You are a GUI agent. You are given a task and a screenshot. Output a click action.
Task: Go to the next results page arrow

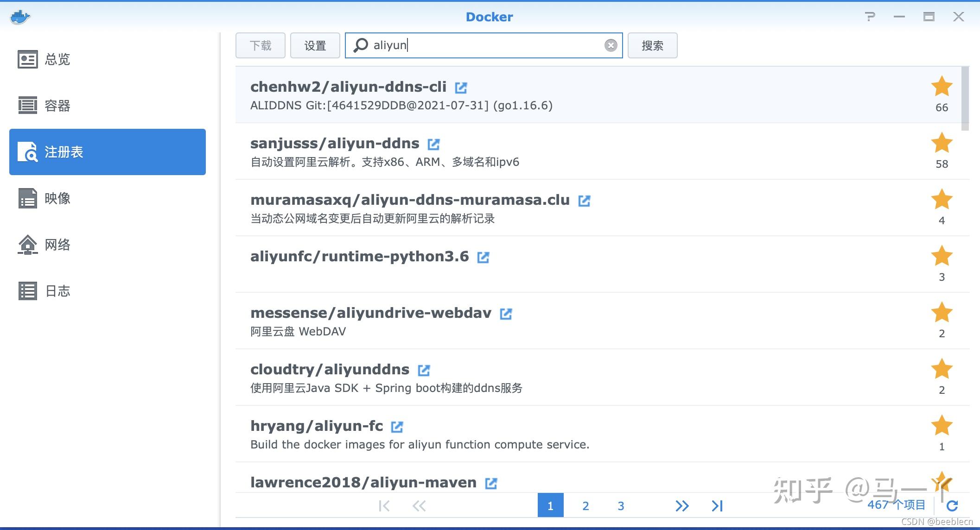pos(682,505)
